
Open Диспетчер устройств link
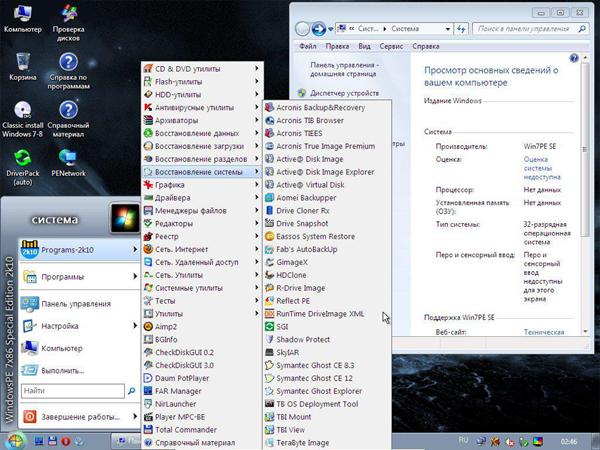[x=344, y=93]
